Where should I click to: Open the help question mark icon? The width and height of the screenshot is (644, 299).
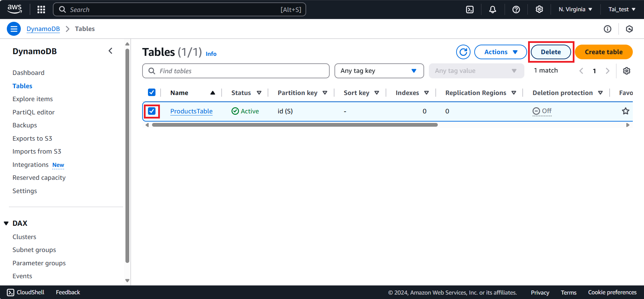coord(516,10)
